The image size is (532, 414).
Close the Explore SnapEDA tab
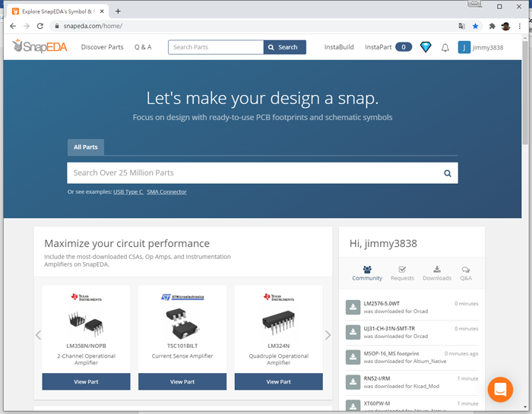tap(102, 11)
